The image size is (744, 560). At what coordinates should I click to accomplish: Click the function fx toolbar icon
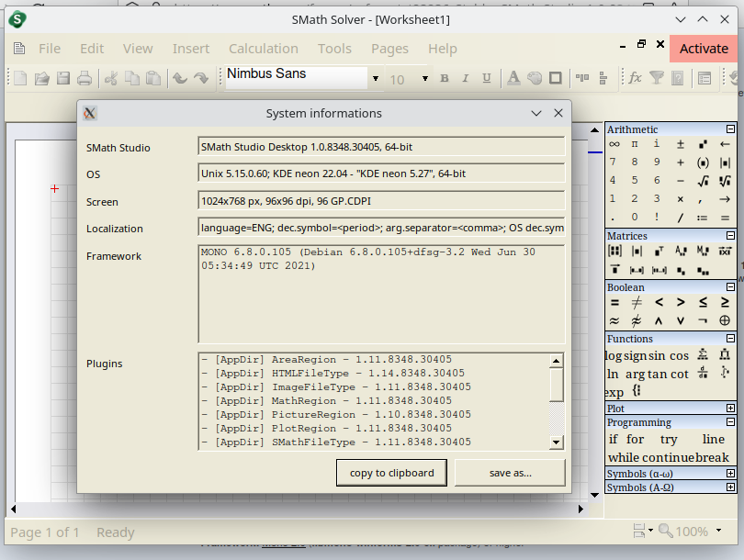point(635,79)
